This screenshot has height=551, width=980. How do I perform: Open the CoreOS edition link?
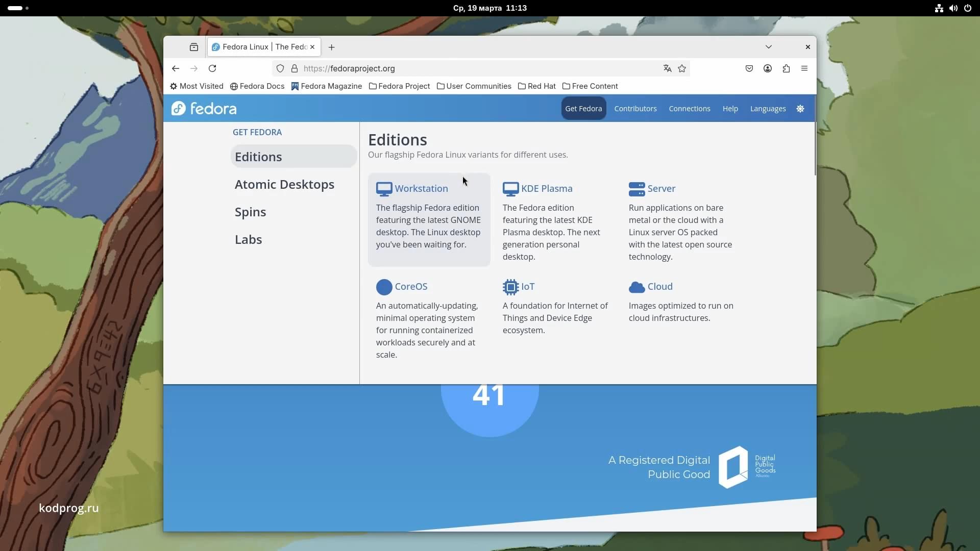pyautogui.click(x=411, y=286)
